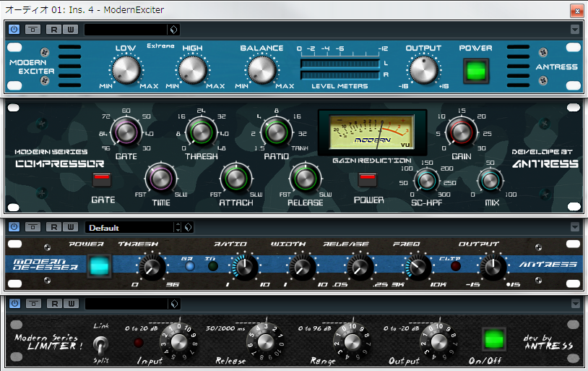Click the CLIP indicator light on De-Esser
Screen dimensions: 588x371
point(456,267)
